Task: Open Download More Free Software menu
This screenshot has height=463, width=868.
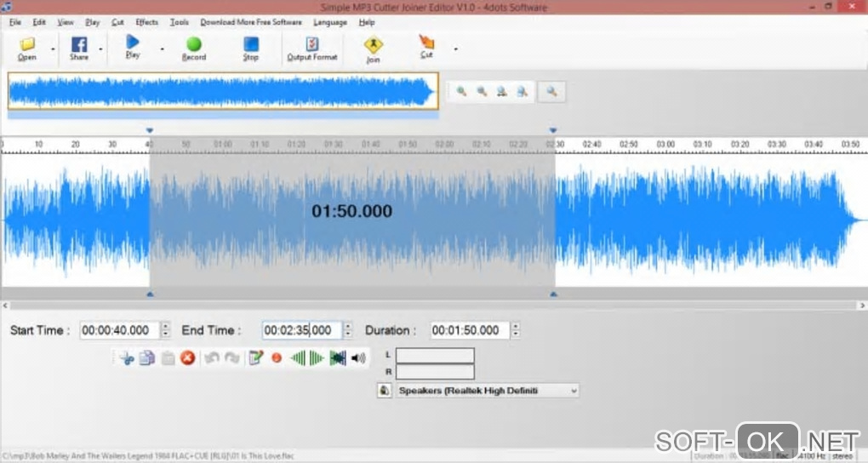Action: [251, 22]
